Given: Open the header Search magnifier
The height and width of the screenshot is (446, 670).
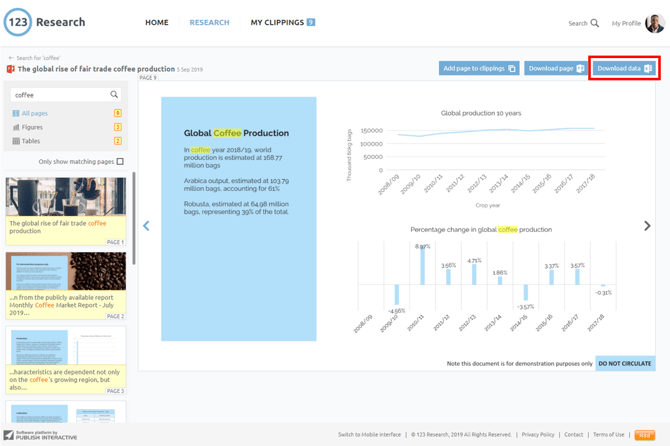Looking at the screenshot, I should point(594,23).
